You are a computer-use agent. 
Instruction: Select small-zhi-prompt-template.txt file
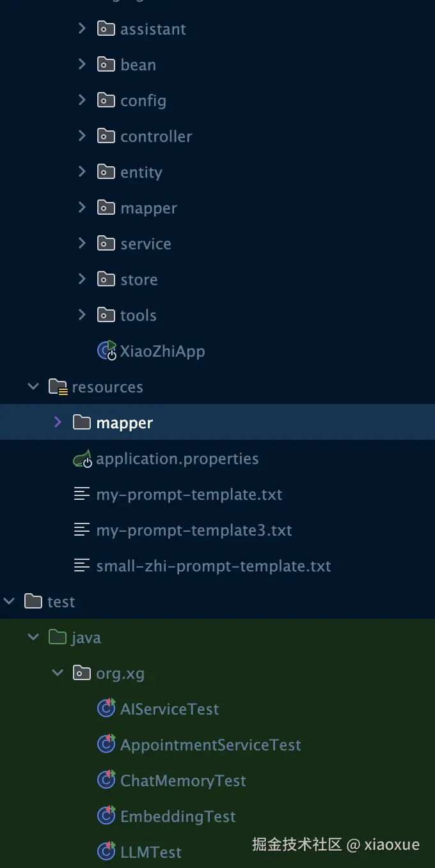213,566
